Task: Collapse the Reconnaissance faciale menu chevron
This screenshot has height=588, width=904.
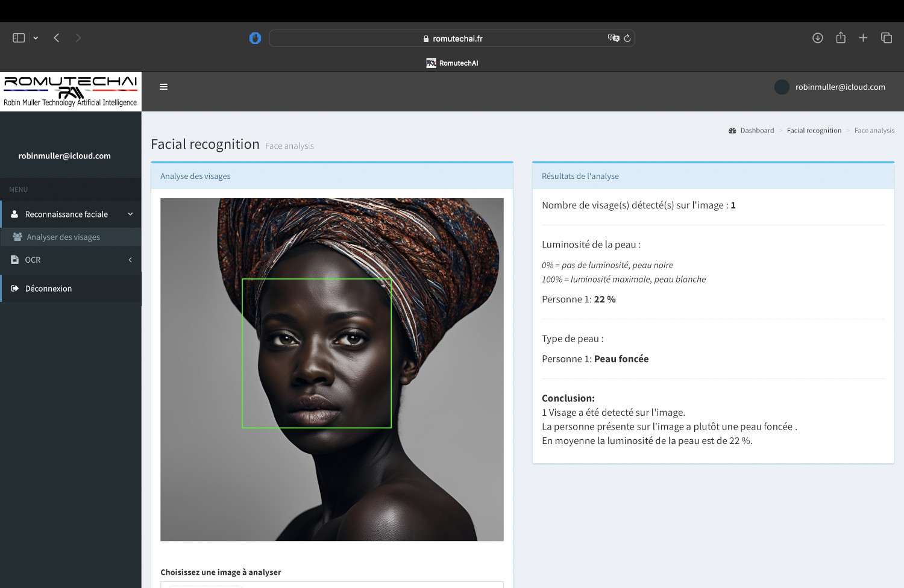Action: [x=130, y=214]
